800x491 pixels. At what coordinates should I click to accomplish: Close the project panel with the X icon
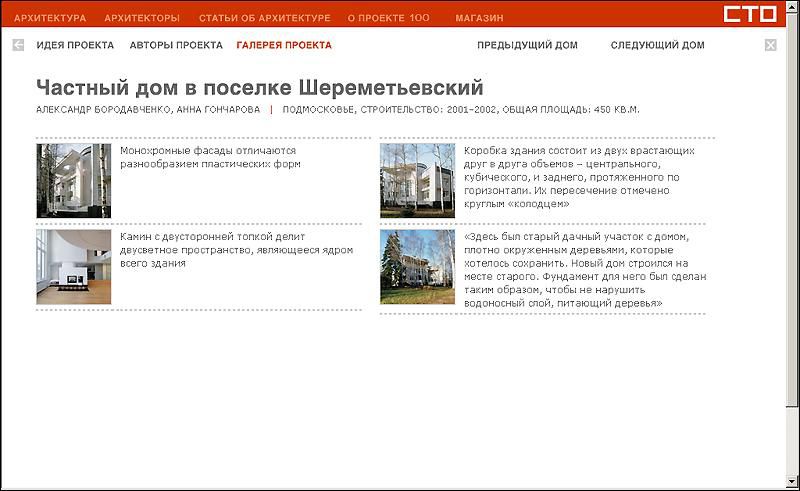pos(770,45)
